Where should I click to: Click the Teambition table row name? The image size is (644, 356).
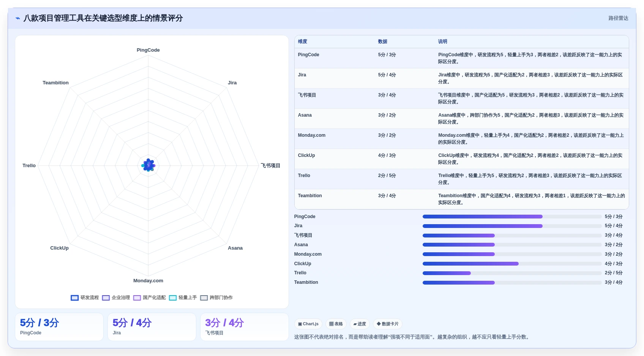coord(309,196)
